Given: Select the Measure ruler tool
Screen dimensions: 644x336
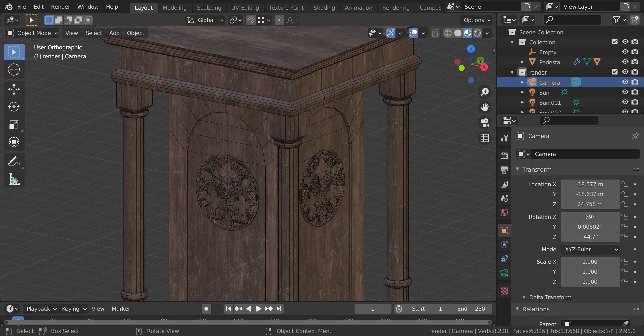Looking at the screenshot, I should tap(14, 180).
